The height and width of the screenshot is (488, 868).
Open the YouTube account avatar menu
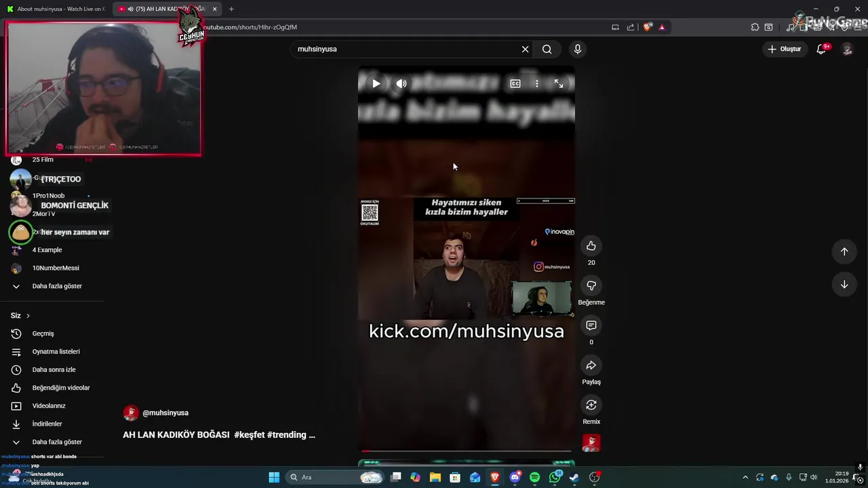click(847, 49)
